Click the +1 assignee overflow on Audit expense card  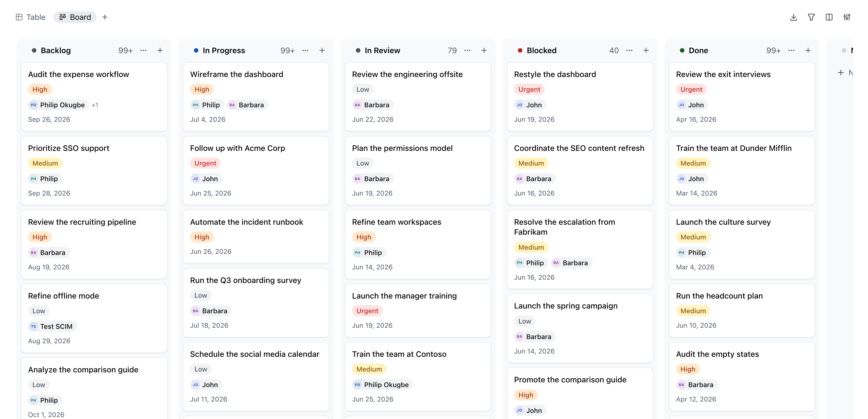pos(95,105)
